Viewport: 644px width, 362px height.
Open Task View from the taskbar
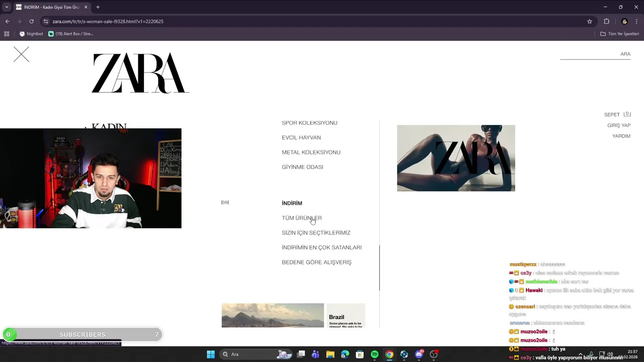[x=301, y=354]
